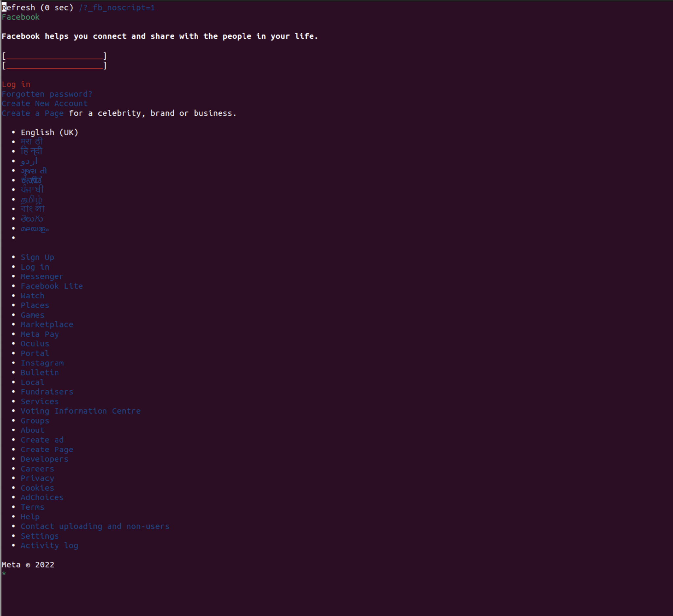Open the Terms link
This screenshot has height=616, width=673.
coord(33,507)
